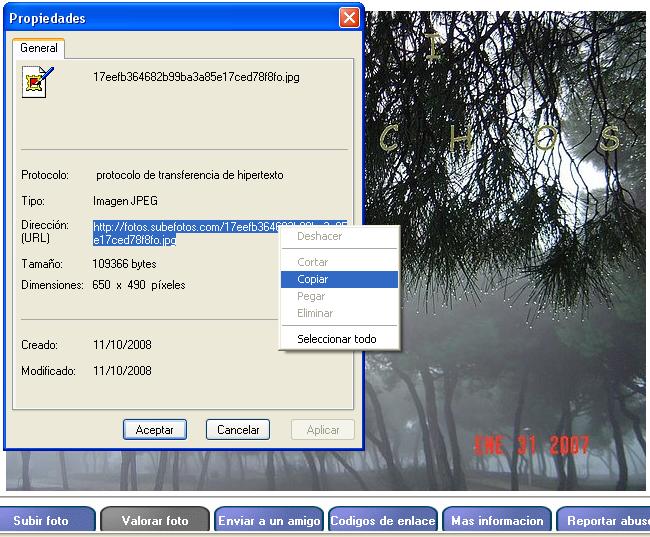Close the Propiedades dialog with X
This screenshot has height=537, width=650.
tap(349, 18)
